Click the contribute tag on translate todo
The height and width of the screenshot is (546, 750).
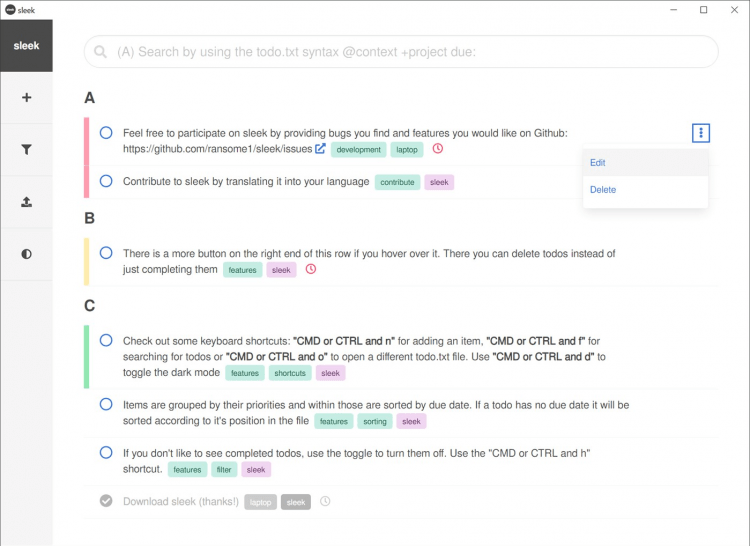pos(397,182)
